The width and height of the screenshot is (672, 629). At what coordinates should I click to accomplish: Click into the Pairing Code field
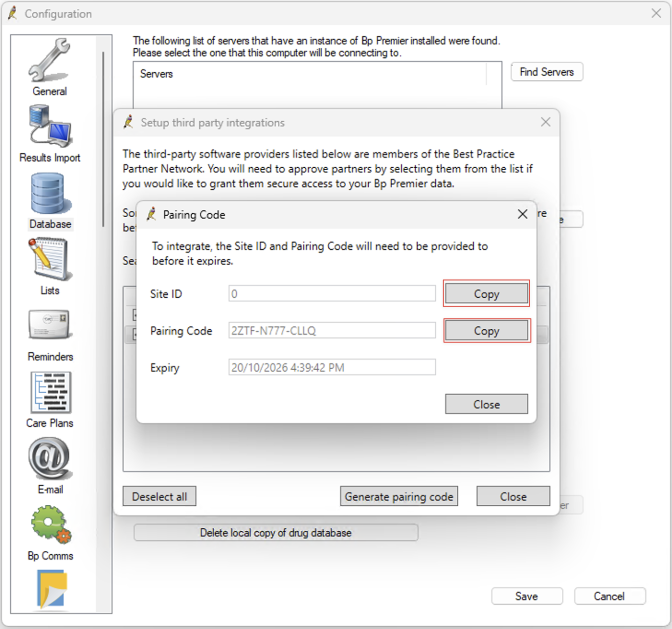click(332, 331)
